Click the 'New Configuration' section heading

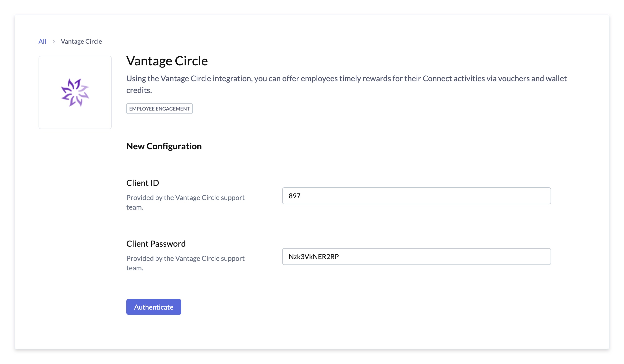point(164,146)
